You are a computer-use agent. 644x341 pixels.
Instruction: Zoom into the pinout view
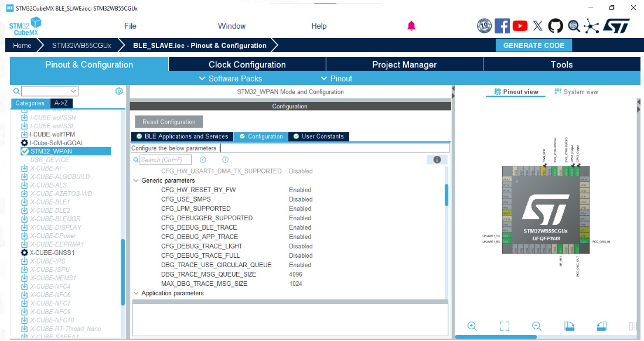[472, 326]
